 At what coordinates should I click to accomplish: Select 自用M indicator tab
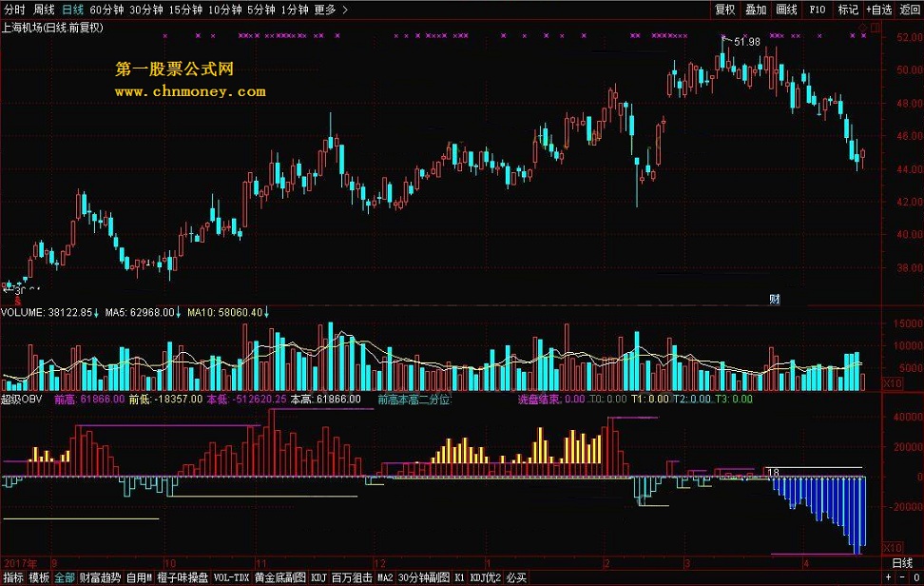[139, 577]
